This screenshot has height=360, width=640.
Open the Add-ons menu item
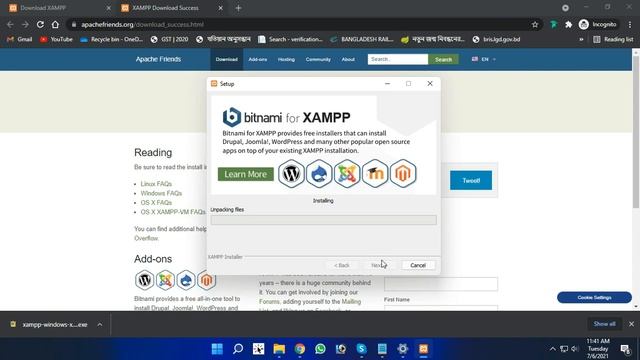pyautogui.click(x=258, y=59)
